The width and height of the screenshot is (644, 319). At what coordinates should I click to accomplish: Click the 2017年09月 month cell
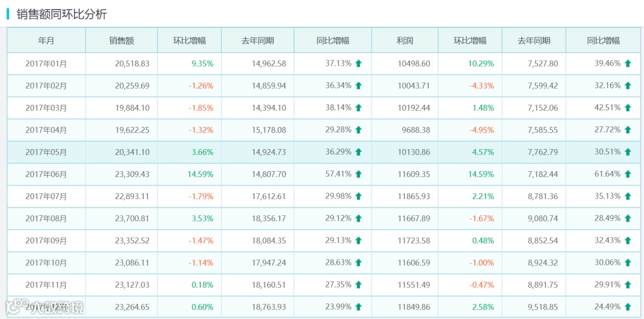[x=46, y=241]
